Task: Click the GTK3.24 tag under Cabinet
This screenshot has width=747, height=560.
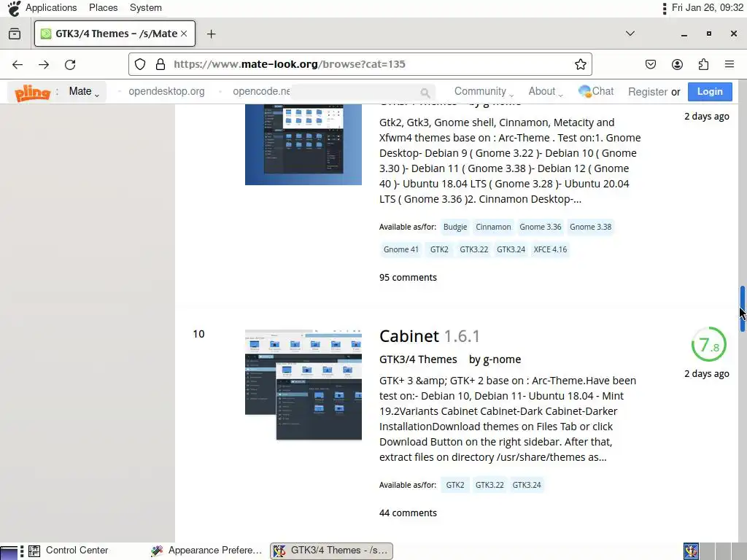Action: [x=527, y=485]
